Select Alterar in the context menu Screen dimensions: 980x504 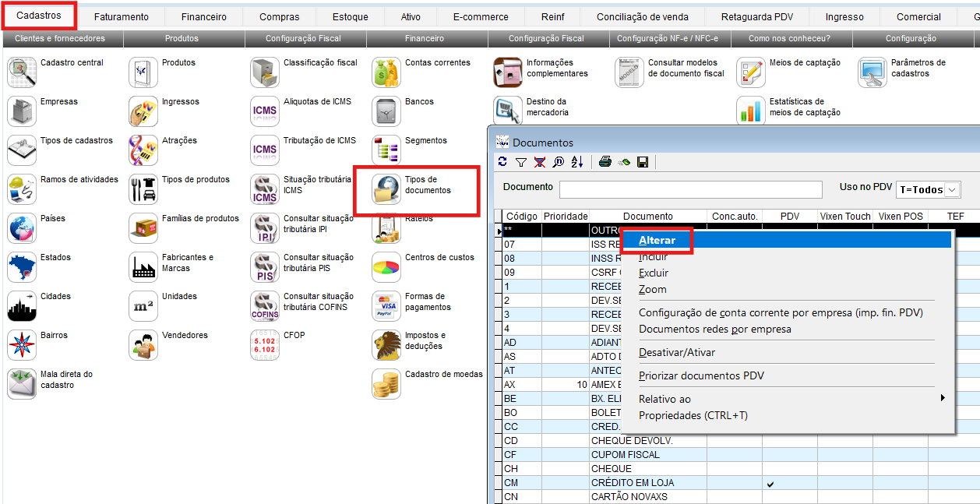coord(657,240)
